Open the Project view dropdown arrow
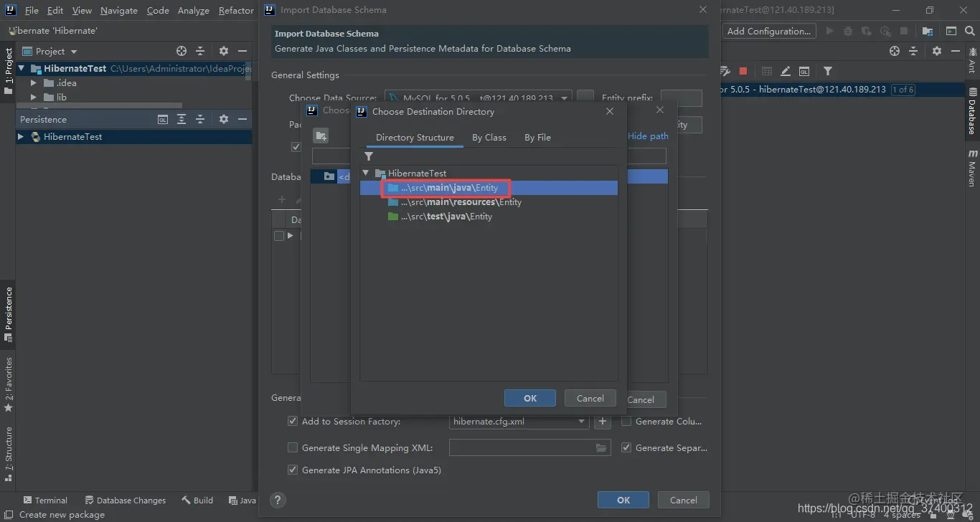The width and height of the screenshot is (980, 522). [74, 52]
